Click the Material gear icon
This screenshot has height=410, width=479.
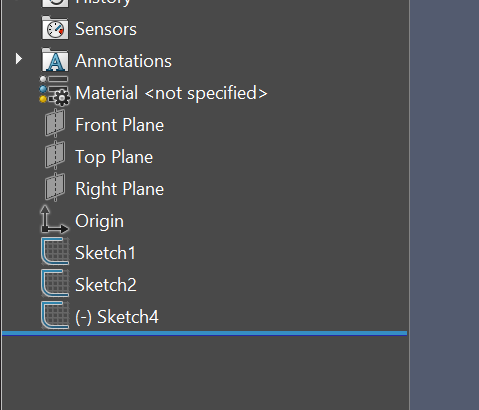click(55, 91)
